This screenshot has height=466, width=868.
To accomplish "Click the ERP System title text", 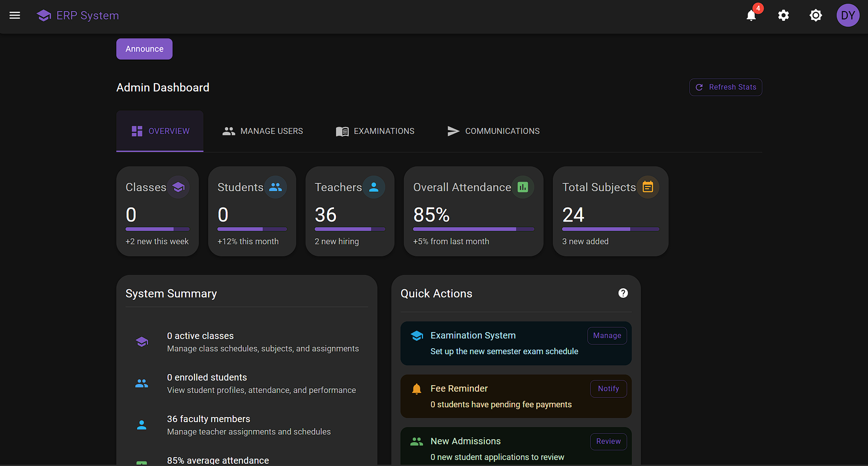I will click(88, 16).
